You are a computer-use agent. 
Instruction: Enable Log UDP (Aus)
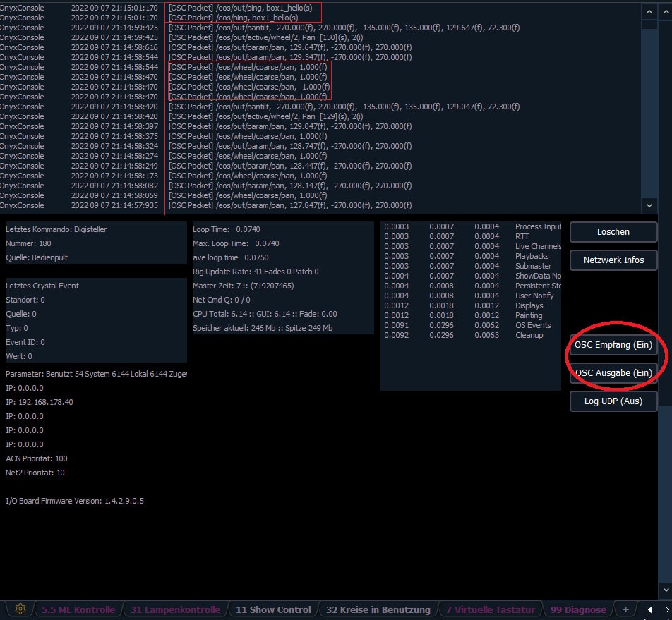[x=613, y=401]
